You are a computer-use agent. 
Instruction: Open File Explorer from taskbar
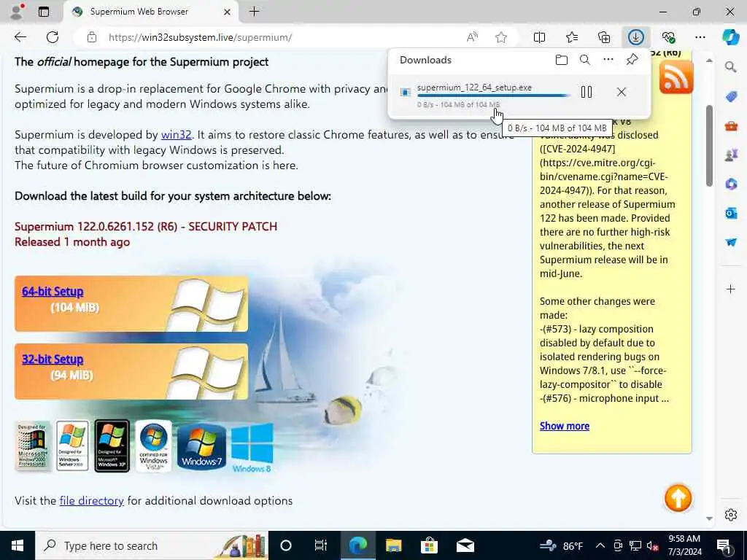point(393,545)
